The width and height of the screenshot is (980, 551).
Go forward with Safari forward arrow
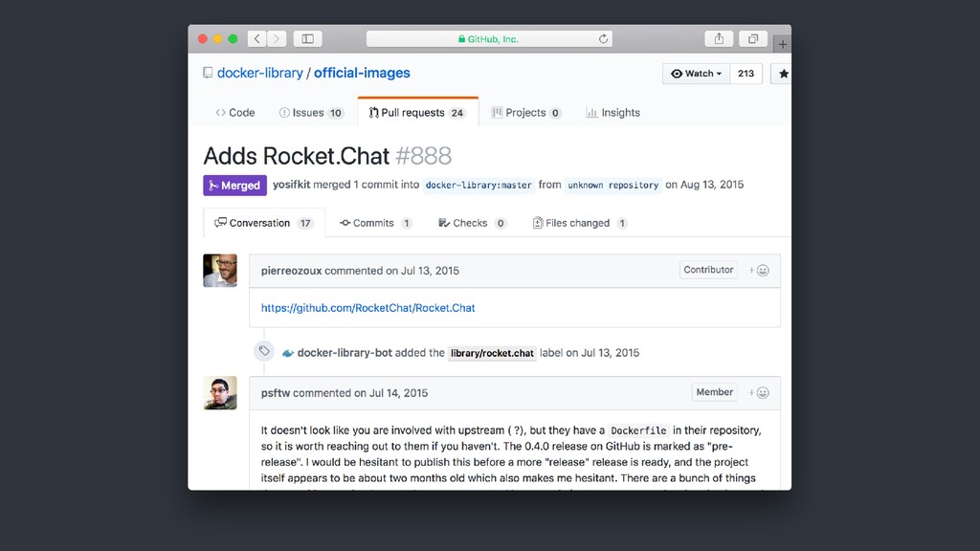click(277, 38)
